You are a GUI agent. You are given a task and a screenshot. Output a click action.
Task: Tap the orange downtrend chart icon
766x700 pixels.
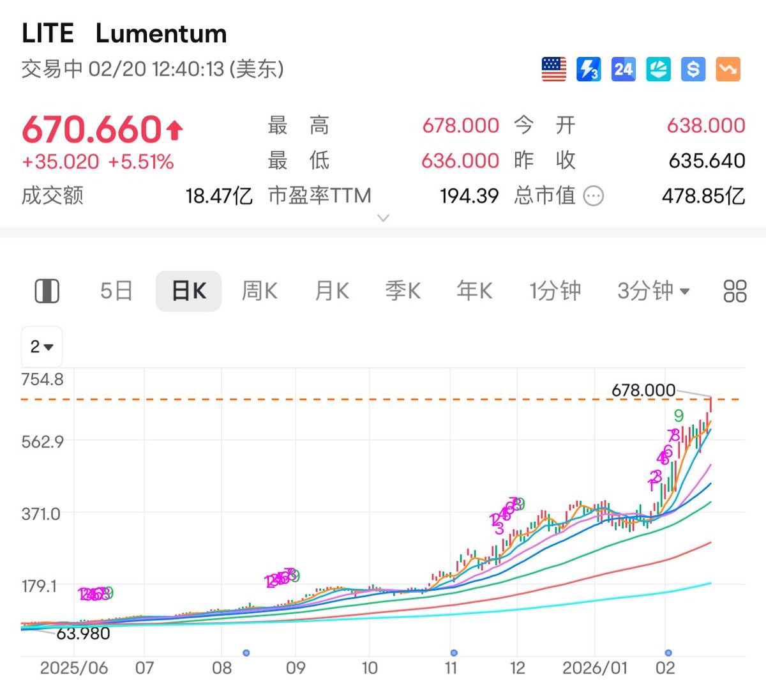728,69
